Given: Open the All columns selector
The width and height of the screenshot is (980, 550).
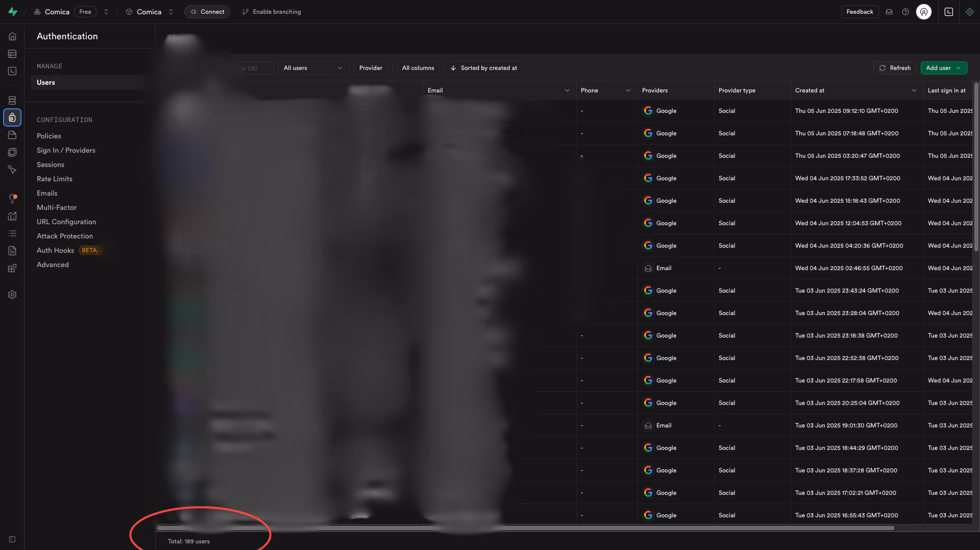Looking at the screenshot, I should (x=418, y=68).
